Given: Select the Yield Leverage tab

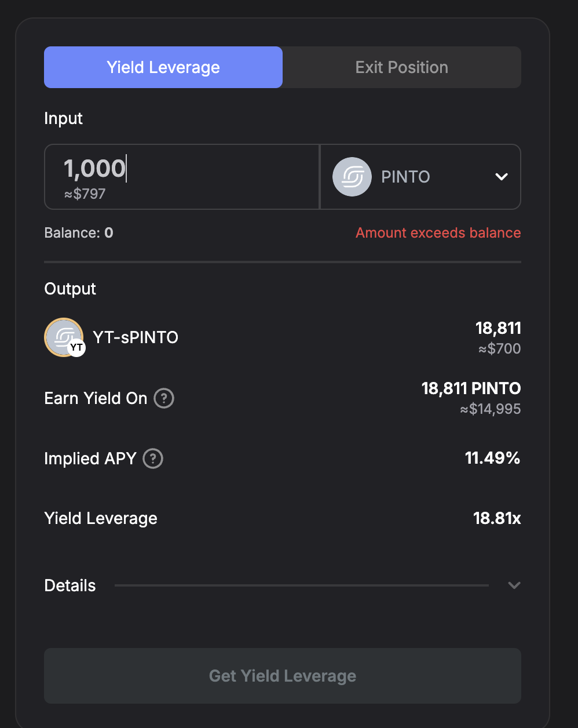Looking at the screenshot, I should pyautogui.click(x=163, y=67).
